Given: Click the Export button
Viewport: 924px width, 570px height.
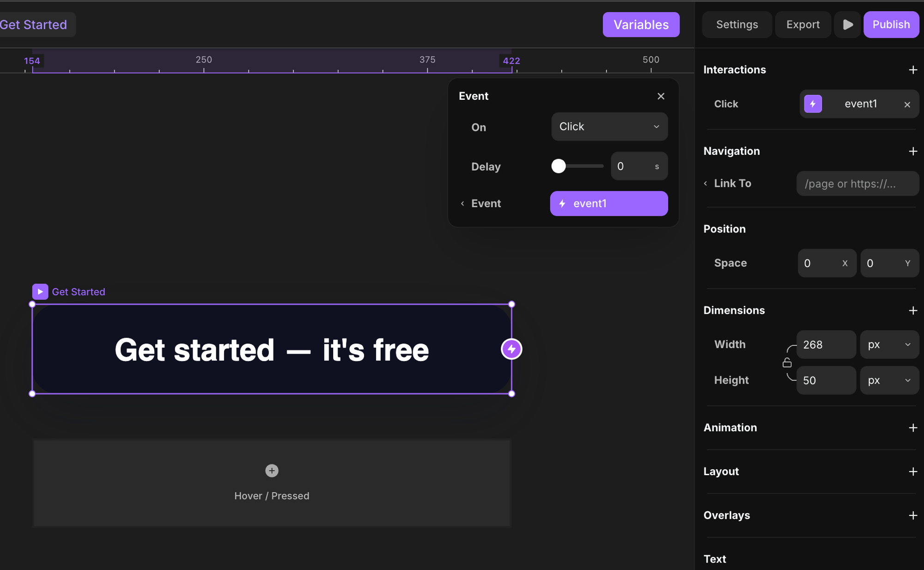Looking at the screenshot, I should (x=803, y=25).
